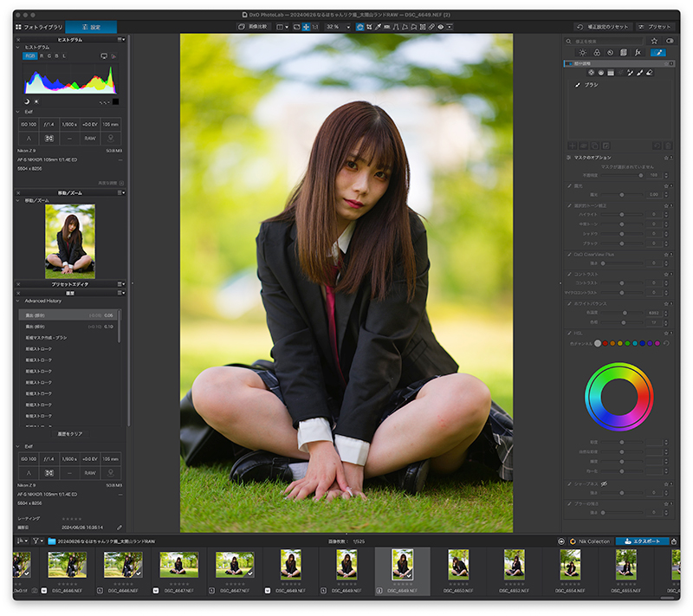
Task: Click the 履歴をクリア clear history button
Action: point(70,434)
